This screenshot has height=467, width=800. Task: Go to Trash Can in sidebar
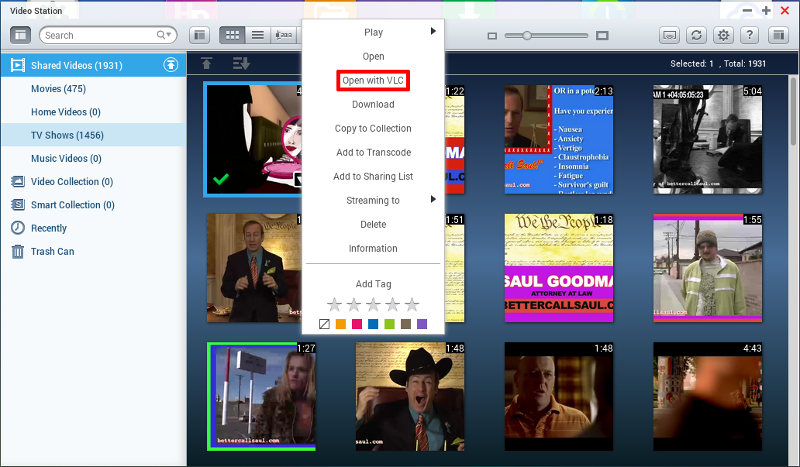[x=51, y=251]
